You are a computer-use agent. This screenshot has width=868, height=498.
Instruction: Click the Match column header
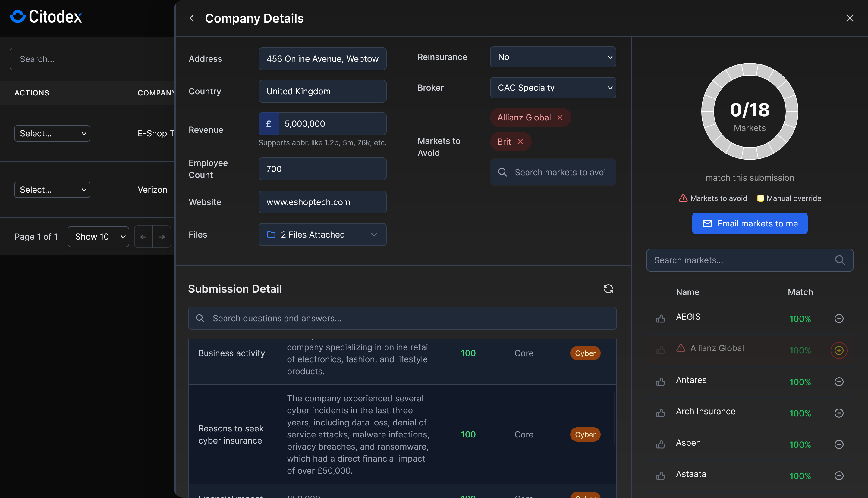tap(800, 292)
